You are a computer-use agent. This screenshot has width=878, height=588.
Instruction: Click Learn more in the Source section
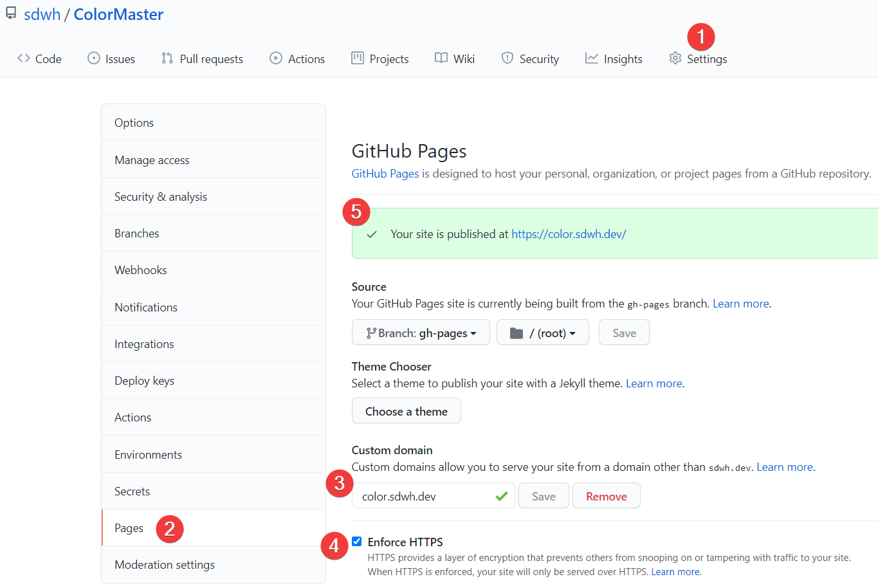pyautogui.click(x=741, y=304)
